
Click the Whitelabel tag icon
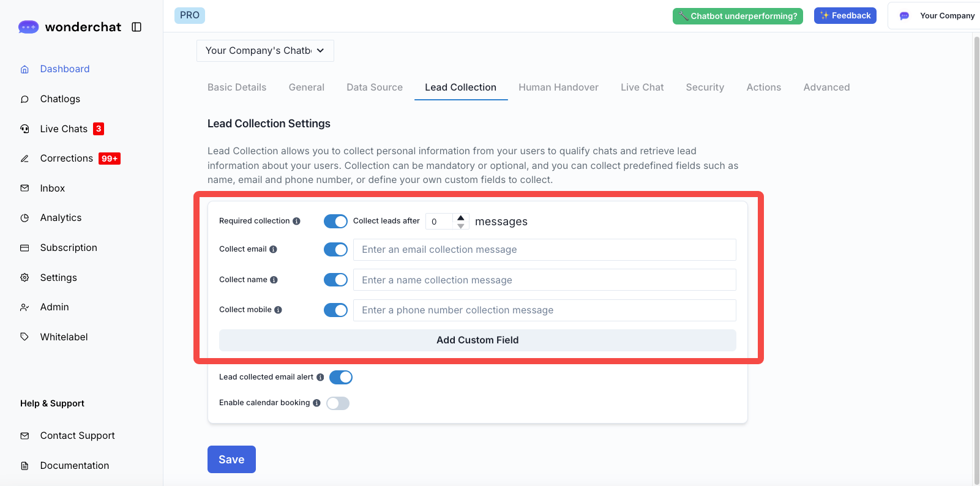tap(24, 337)
